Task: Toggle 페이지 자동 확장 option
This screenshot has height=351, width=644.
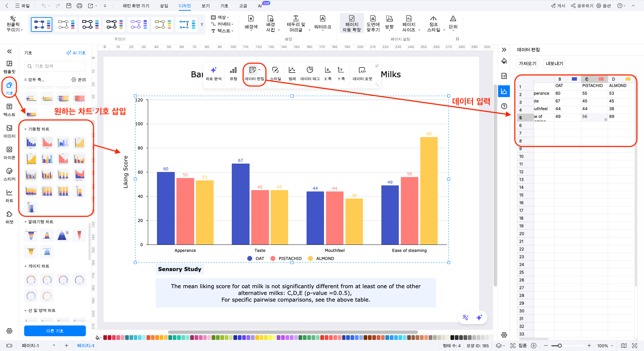Action: pos(352,23)
